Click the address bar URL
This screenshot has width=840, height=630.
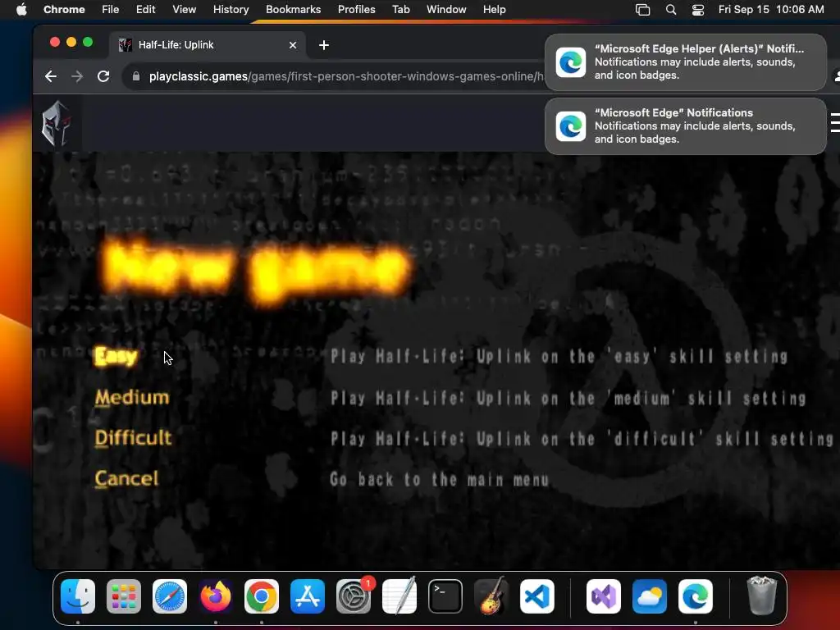coord(346,76)
